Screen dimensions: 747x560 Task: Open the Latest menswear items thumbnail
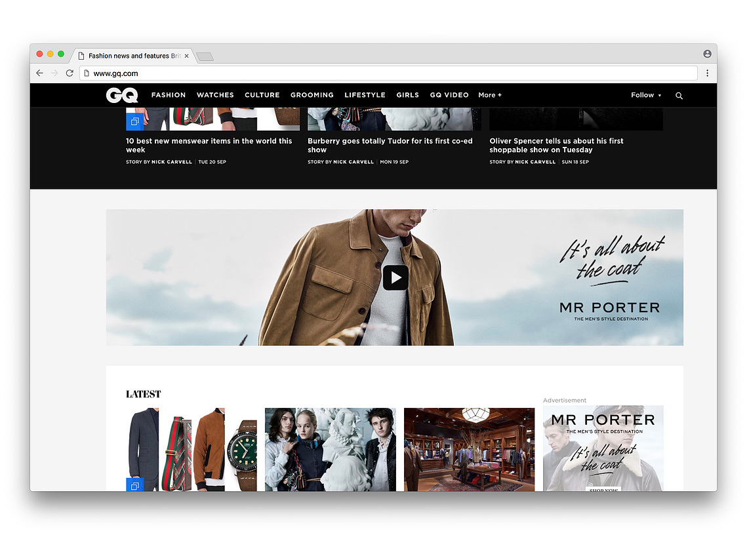[191, 450]
